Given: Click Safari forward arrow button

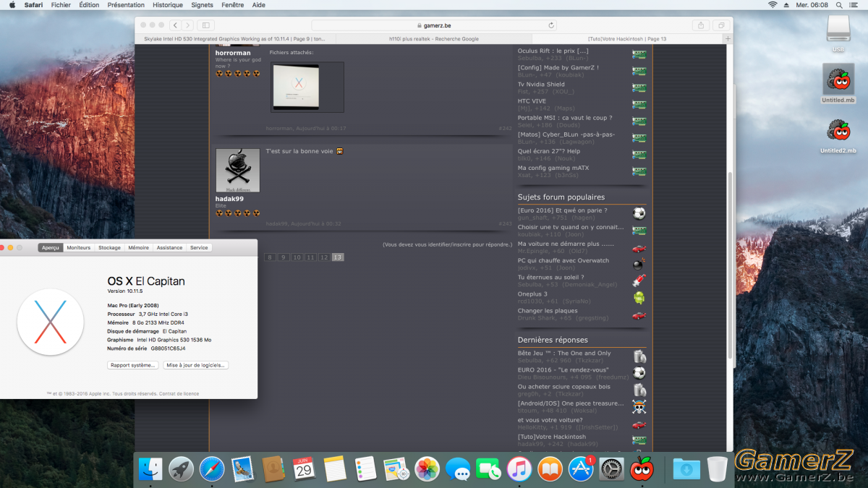Looking at the screenshot, I should coord(187,25).
